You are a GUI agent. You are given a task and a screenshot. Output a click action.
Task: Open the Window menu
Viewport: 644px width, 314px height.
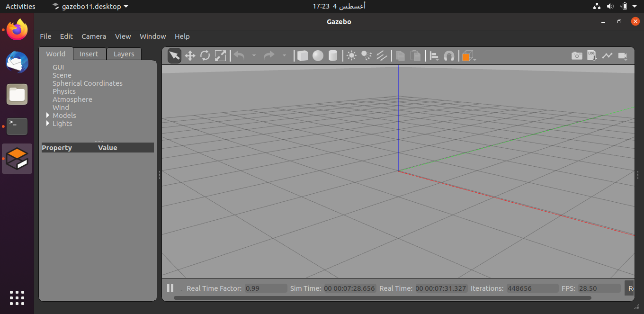click(x=152, y=36)
